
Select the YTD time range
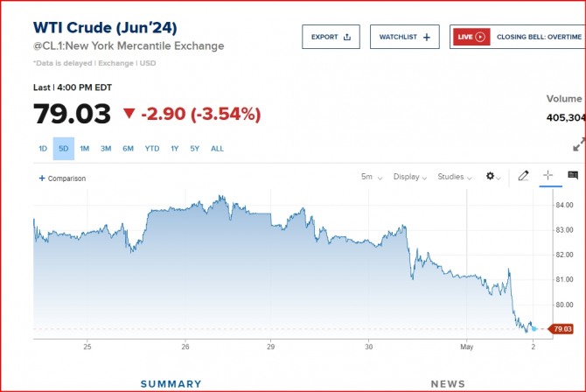pyautogui.click(x=152, y=149)
